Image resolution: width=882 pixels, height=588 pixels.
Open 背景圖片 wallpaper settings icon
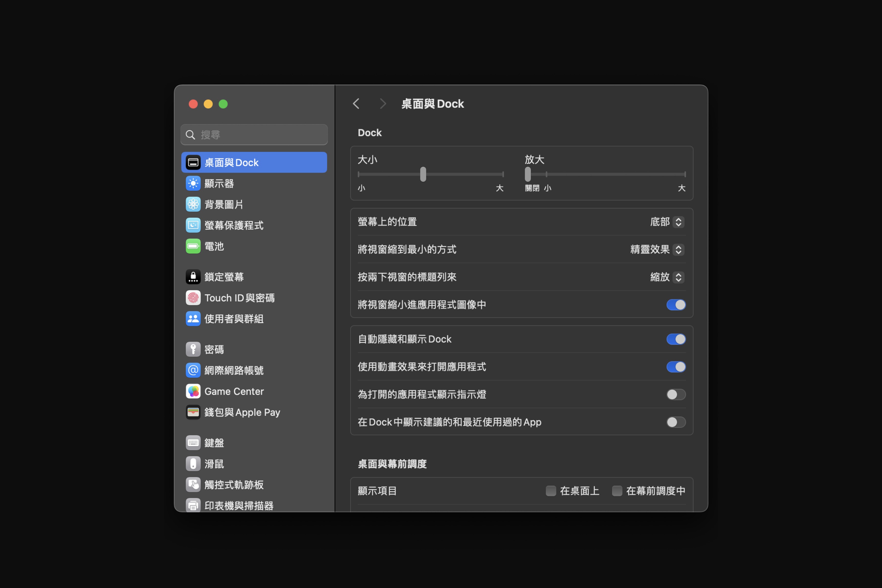193,204
